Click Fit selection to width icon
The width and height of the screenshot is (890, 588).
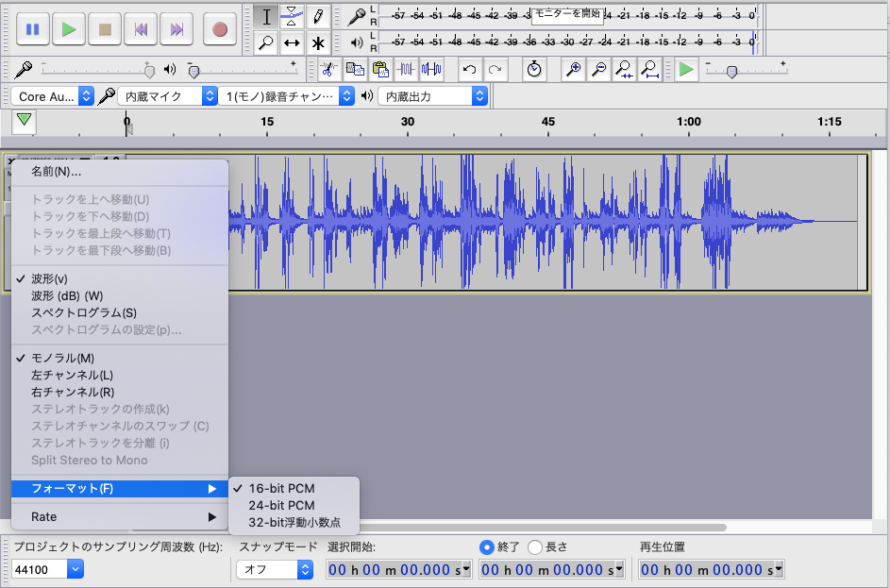[x=625, y=69]
